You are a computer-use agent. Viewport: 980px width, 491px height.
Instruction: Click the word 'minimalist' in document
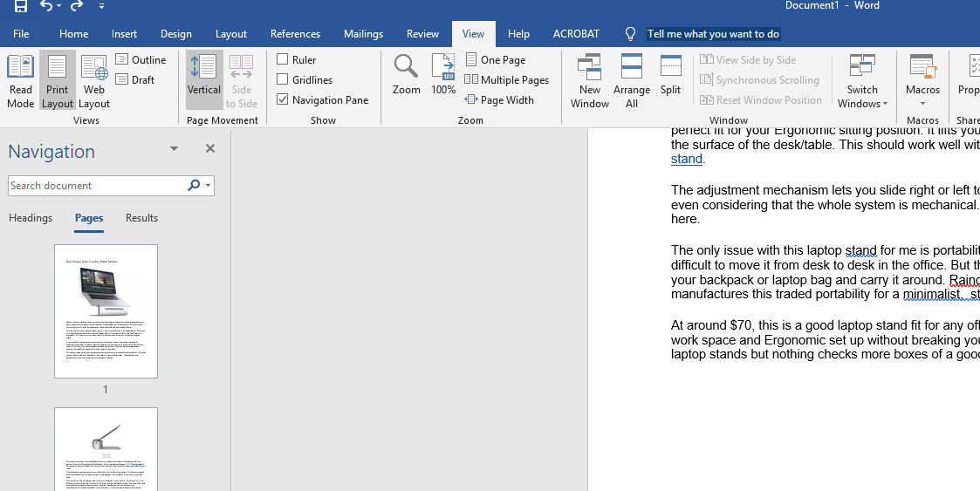pyautogui.click(x=933, y=294)
